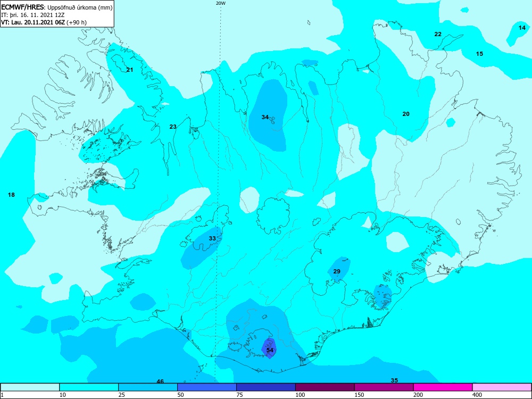
Task: Click the legend tick label 400
Action: (x=477, y=395)
